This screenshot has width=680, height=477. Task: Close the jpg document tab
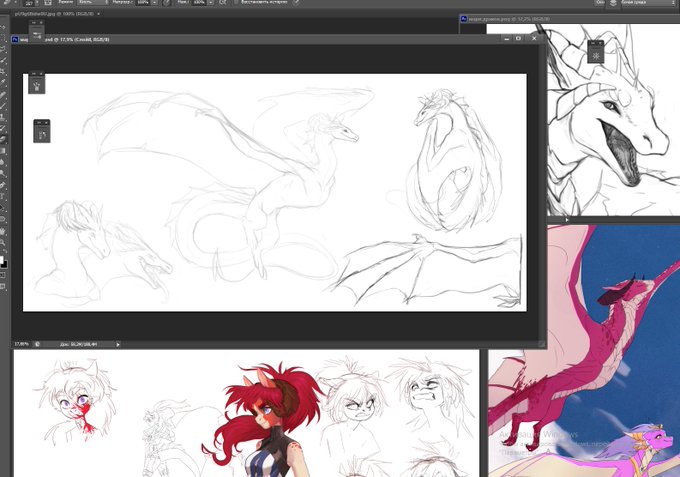coord(98,14)
